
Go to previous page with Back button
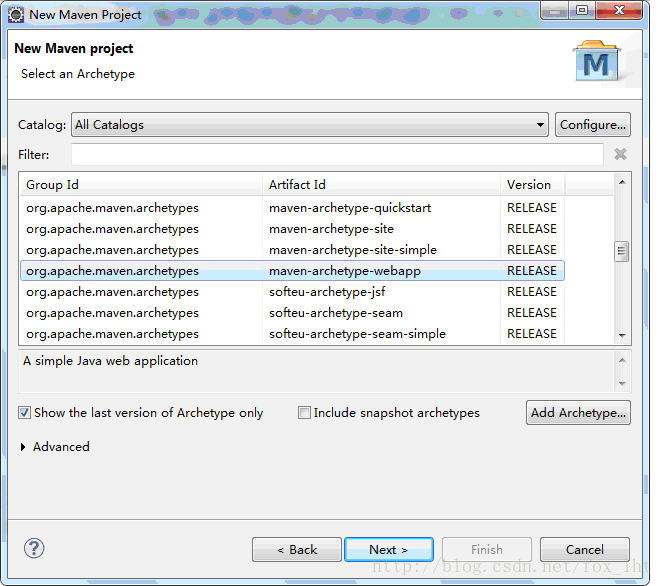click(297, 550)
